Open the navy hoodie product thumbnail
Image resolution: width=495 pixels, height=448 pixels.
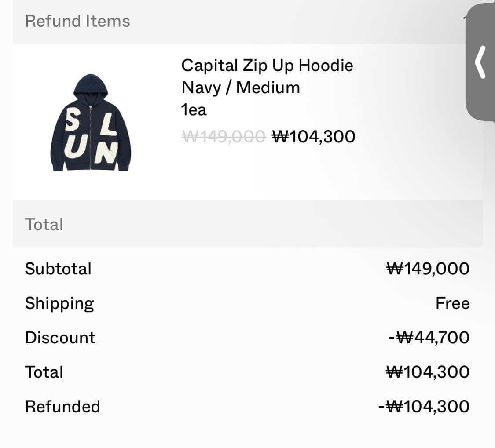pos(91,123)
